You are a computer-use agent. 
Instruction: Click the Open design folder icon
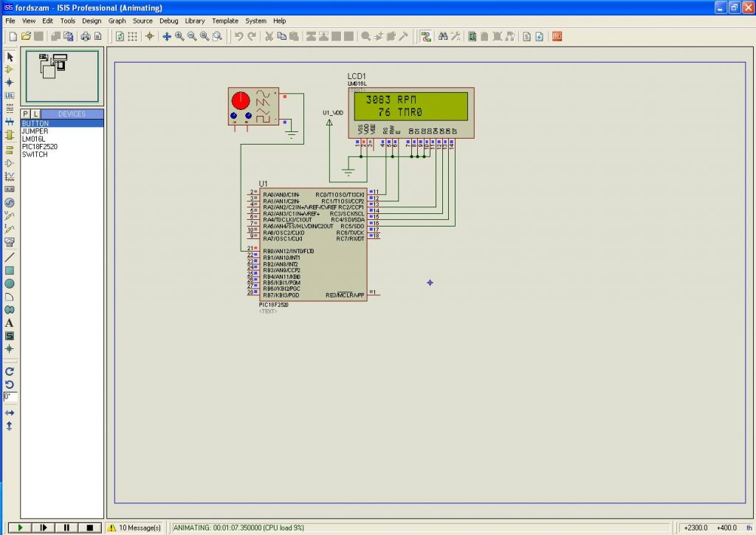(x=26, y=36)
